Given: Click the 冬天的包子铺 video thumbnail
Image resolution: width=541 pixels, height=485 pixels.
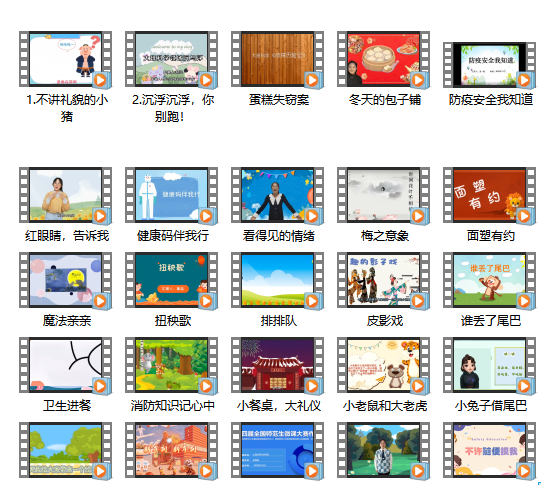Looking at the screenshot, I should click(x=383, y=59).
